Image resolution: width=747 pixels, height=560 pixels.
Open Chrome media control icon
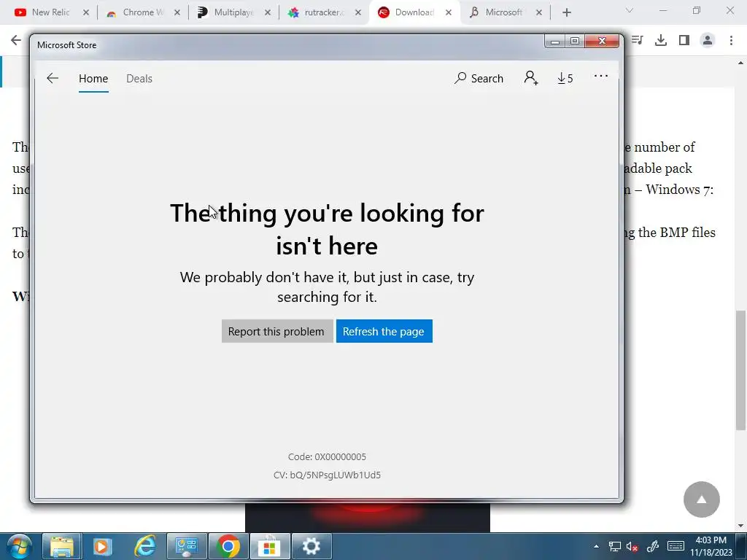point(638,41)
